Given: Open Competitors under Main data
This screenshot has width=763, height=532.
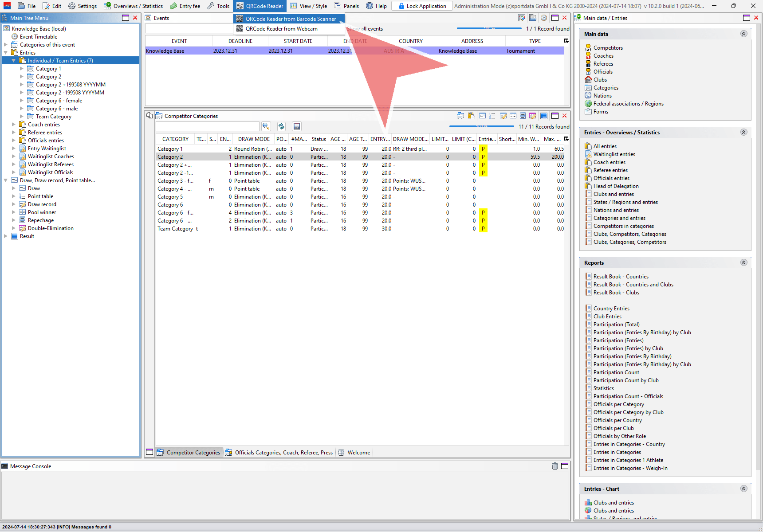Looking at the screenshot, I should pos(608,48).
